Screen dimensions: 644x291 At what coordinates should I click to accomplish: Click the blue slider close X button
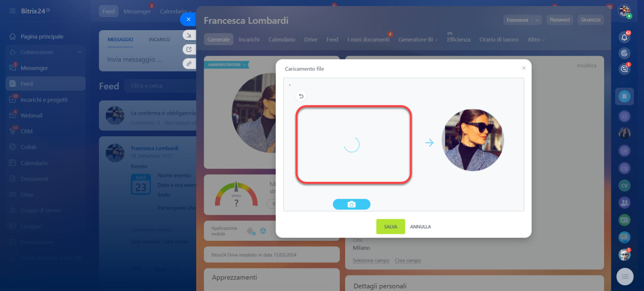188,20
